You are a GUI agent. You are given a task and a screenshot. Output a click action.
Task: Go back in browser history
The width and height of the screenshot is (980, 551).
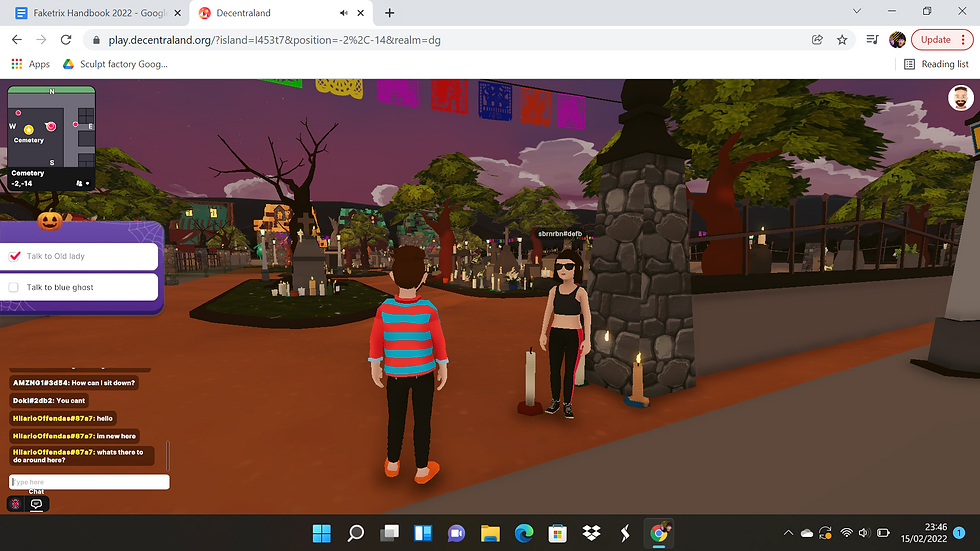tap(17, 39)
